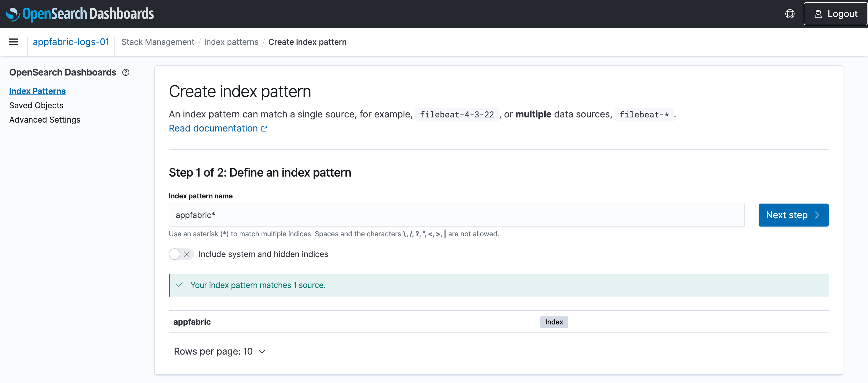Click the Next step arrow chevron
Viewport: 868px width, 383px height.
tap(817, 215)
